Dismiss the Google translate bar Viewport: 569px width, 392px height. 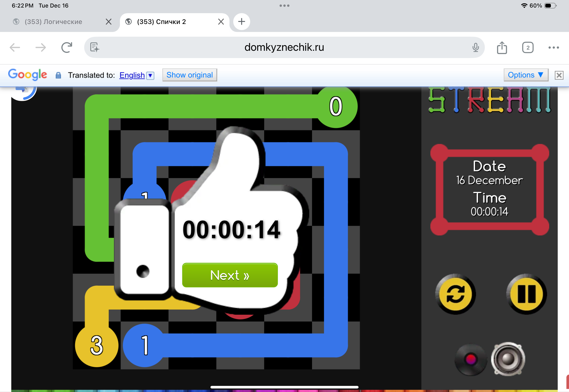point(559,75)
